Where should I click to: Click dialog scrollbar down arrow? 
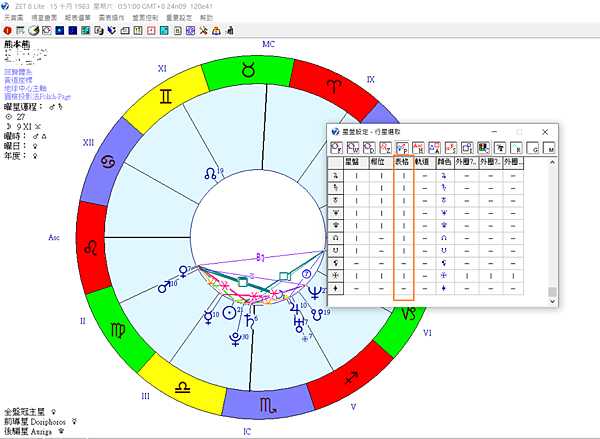click(552, 301)
